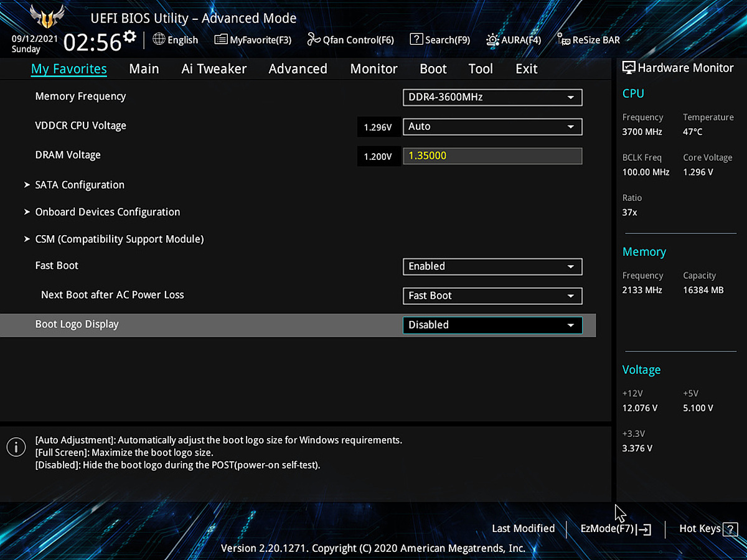747x560 pixels.
Task: Open the Fast Boot dropdown
Action: 492,266
